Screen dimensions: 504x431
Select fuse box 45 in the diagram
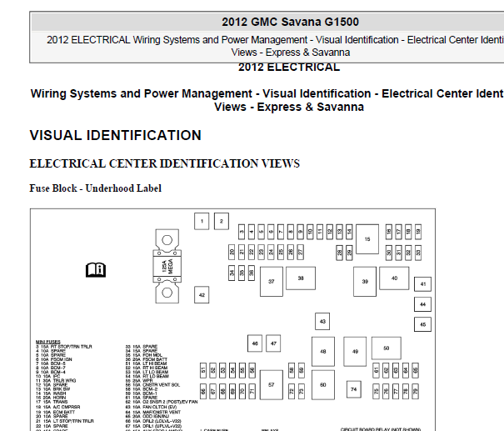422,324
